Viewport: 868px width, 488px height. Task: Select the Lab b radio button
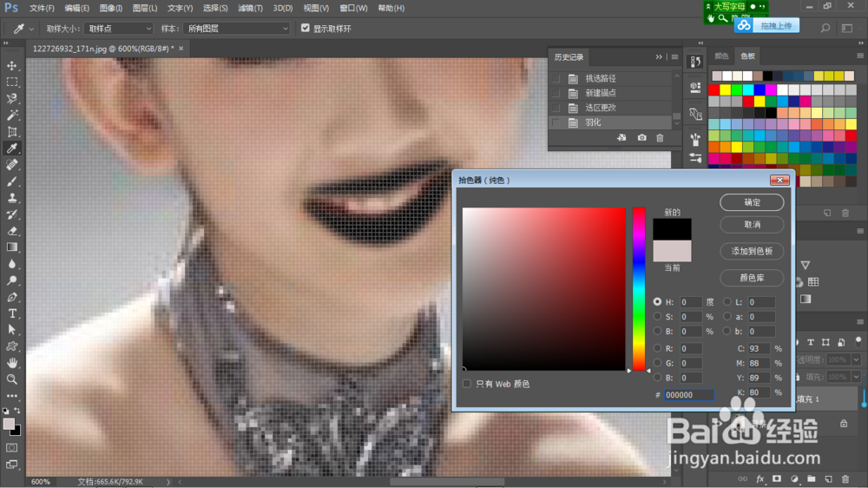click(727, 331)
